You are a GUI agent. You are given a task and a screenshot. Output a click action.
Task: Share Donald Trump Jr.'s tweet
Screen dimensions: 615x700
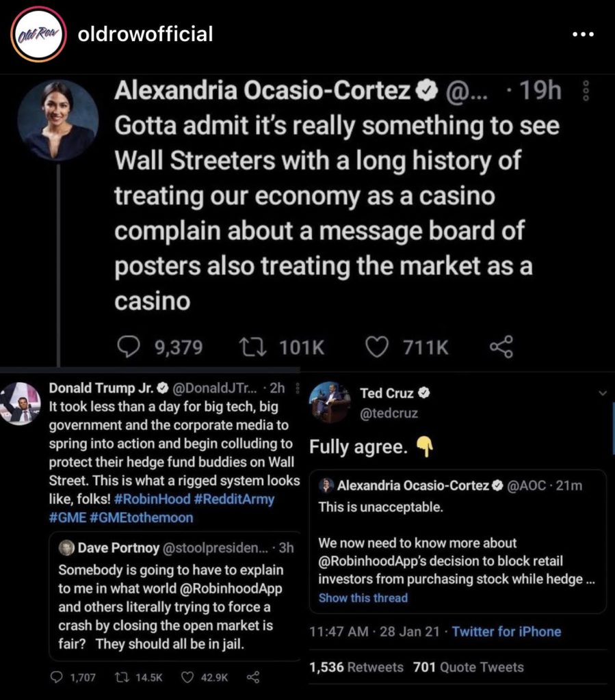tap(252, 677)
